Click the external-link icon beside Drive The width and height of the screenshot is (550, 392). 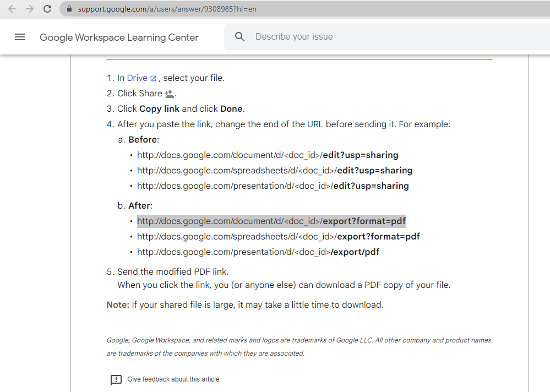153,79
